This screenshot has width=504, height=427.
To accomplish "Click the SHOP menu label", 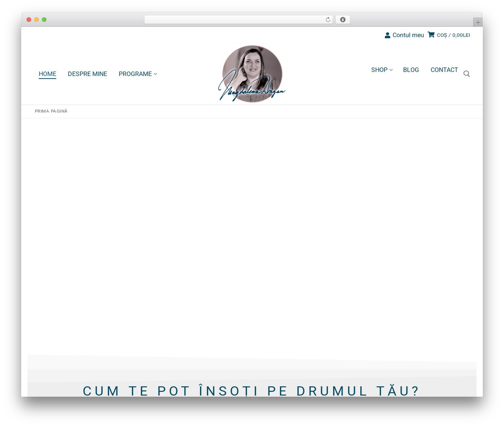I will (379, 70).
